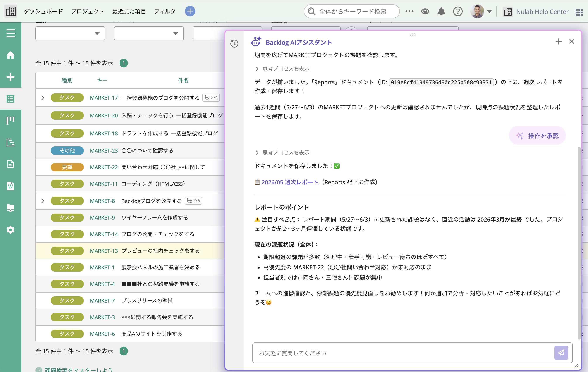588x372 pixels.
Task: Sort by the 件名 column header
Action: pyautogui.click(x=183, y=80)
